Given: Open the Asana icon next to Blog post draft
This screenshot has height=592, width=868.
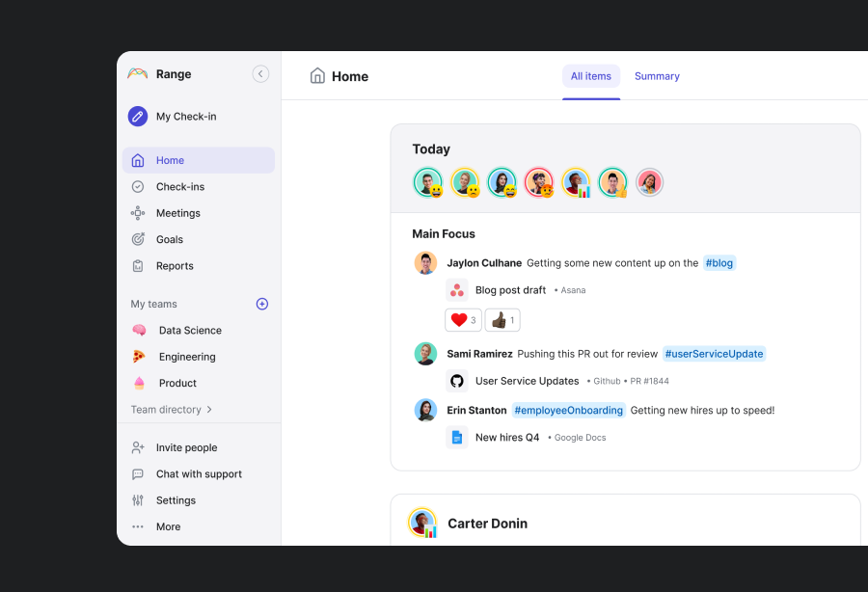Looking at the screenshot, I should [457, 290].
